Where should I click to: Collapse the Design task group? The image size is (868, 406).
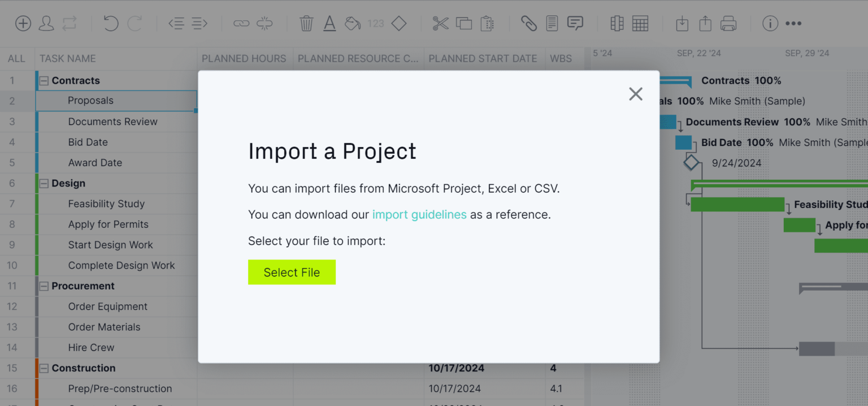click(44, 183)
